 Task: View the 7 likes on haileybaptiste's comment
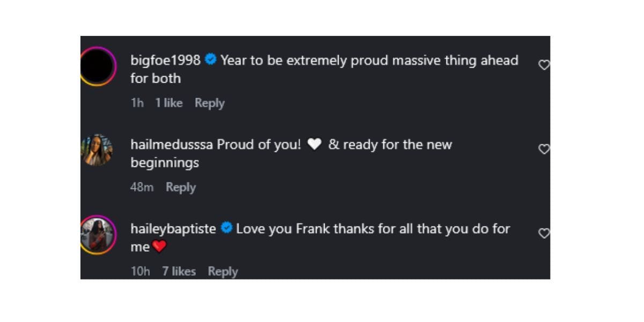click(179, 271)
